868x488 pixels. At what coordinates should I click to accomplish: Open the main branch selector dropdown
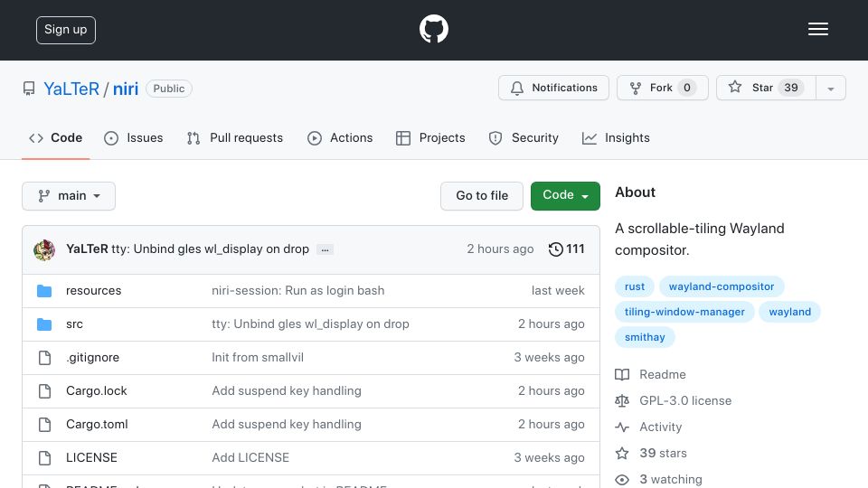(x=69, y=196)
